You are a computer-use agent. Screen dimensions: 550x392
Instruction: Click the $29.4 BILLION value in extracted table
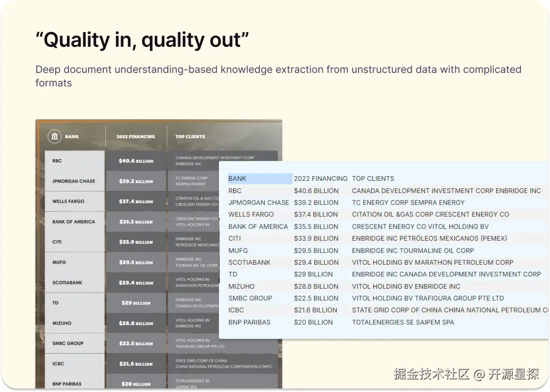[316, 263]
